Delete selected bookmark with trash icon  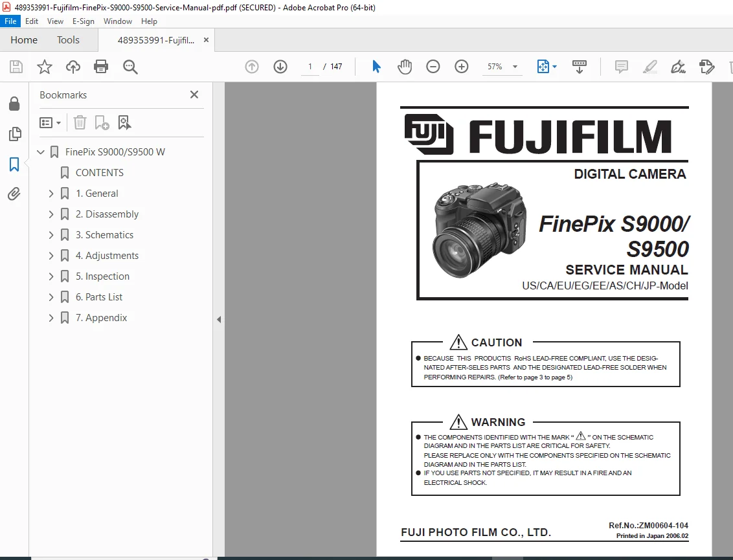[x=80, y=122]
